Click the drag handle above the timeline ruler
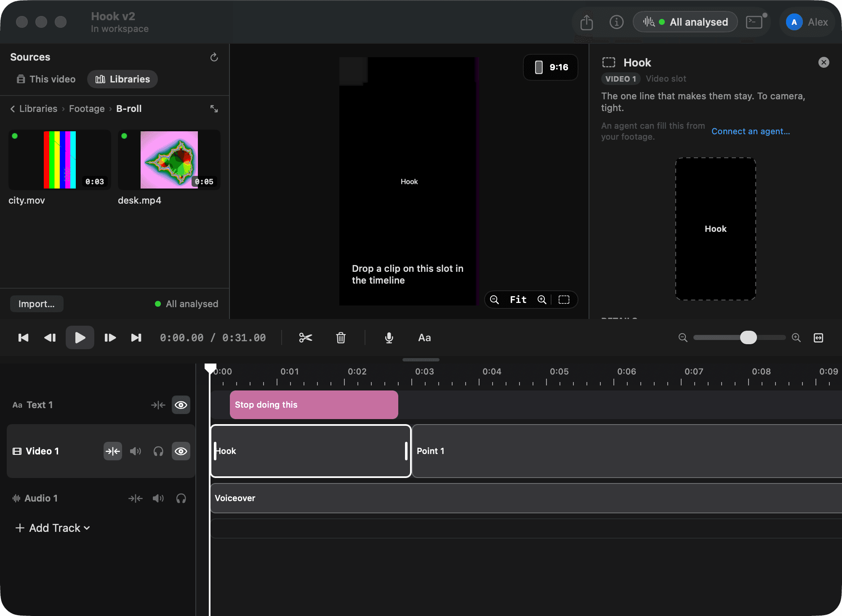Screen dimensions: 842x616 (x=421, y=360)
